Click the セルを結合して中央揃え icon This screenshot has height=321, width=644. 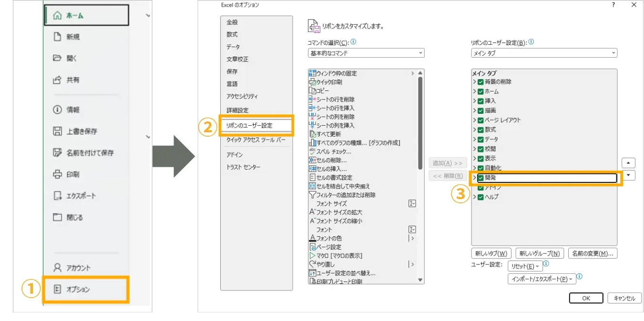pos(313,186)
